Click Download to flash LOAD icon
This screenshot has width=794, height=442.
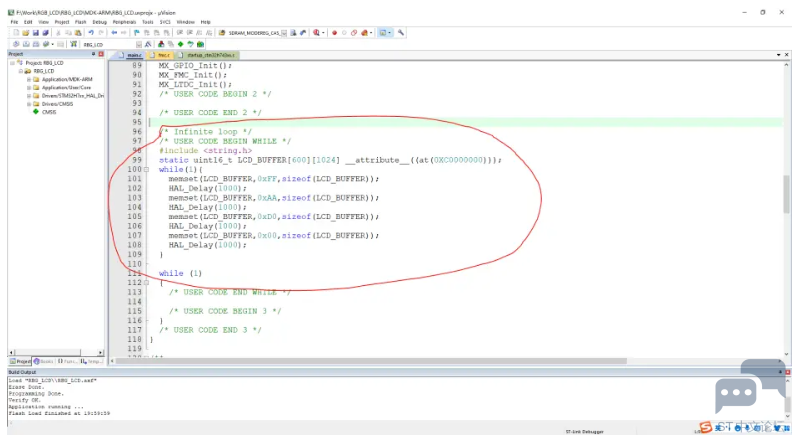73,45
